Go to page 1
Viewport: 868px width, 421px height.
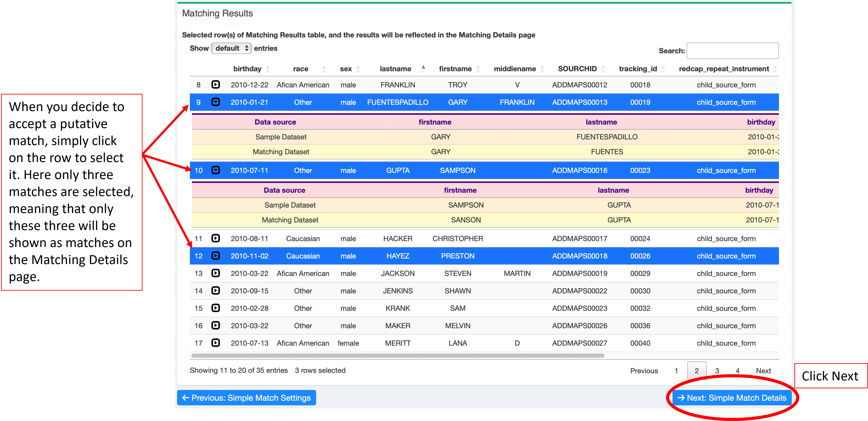676,370
